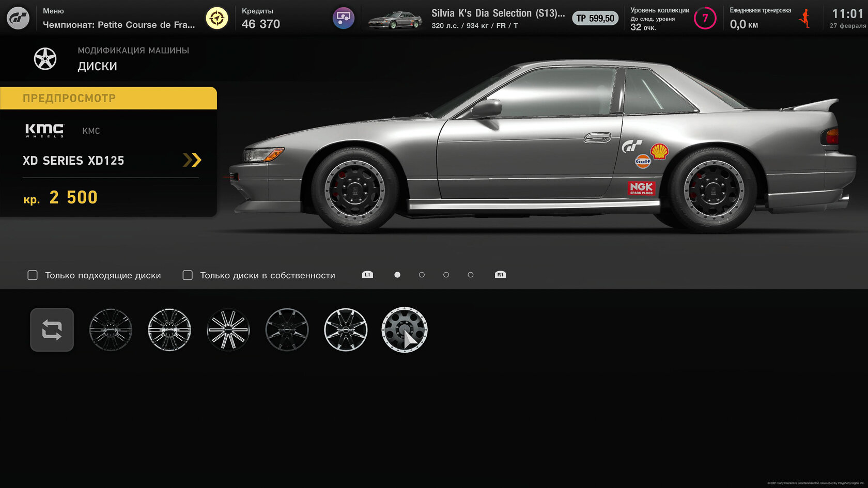Click the Gran Turismo logo menu icon
The height and width of the screenshot is (488, 868).
[x=18, y=18]
